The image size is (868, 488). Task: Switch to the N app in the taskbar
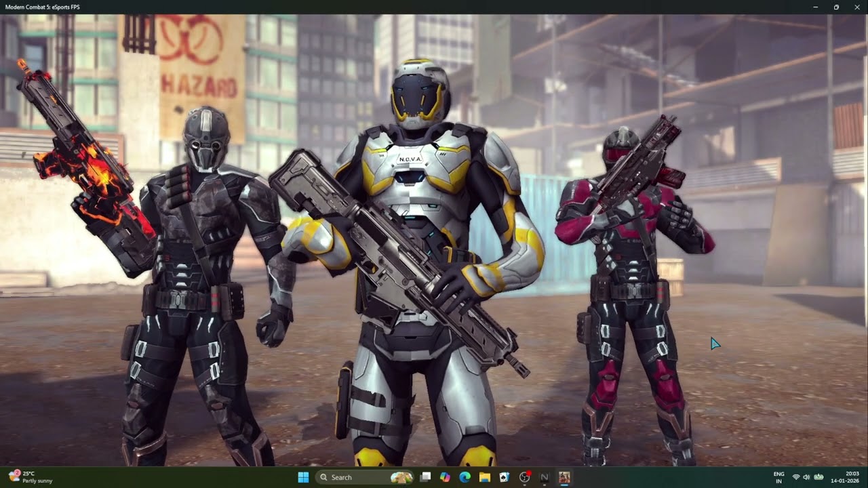click(544, 477)
